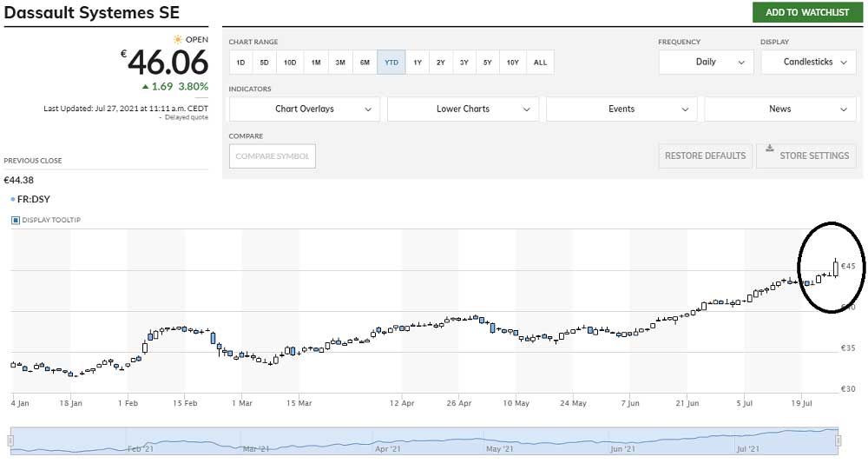The height and width of the screenshot is (470, 868).
Task: Click Jun '21 in the navigator timeline
Action: pyautogui.click(x=622, y=448)
